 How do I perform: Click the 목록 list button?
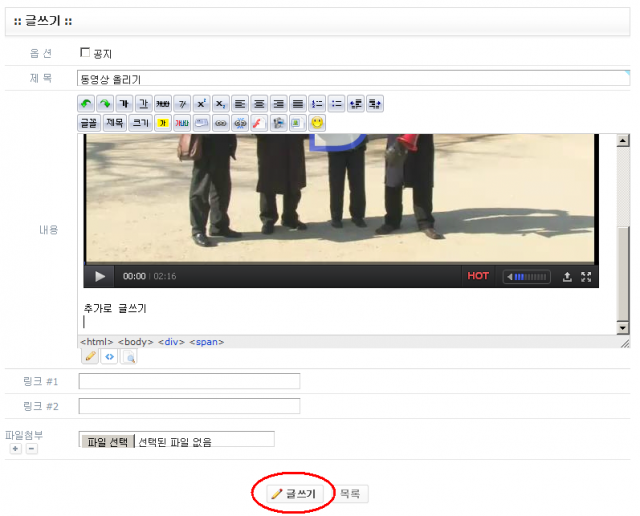click(x=350, y=494)
